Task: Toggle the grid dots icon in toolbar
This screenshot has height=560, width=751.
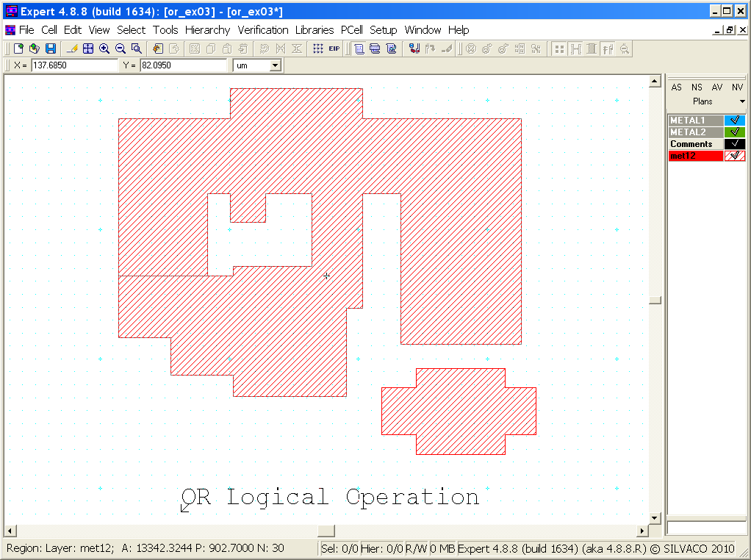Action: tap(317, 49)
